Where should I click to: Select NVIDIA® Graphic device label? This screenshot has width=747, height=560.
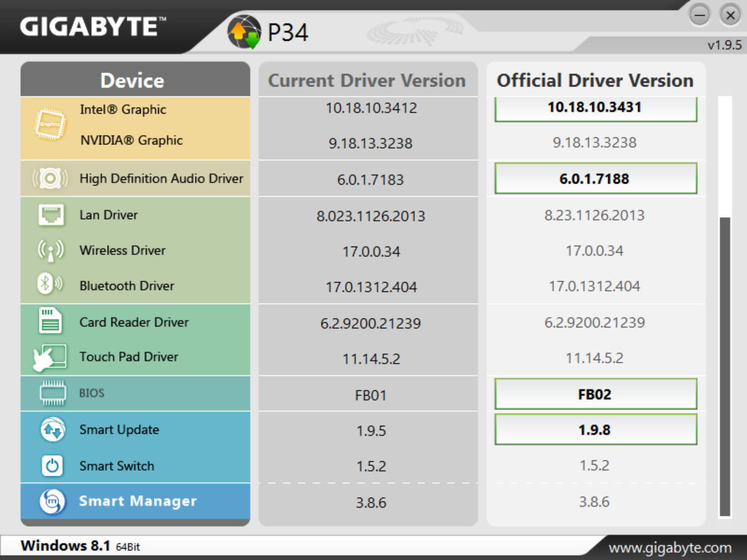tap(131, 140)
